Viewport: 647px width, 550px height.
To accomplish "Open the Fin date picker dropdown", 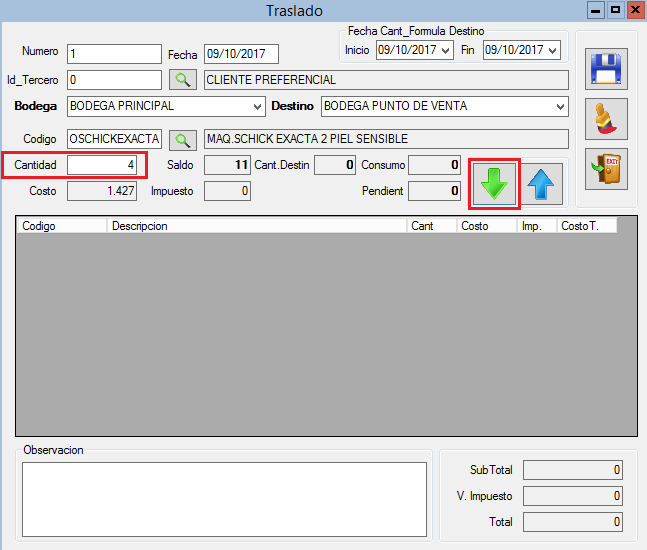I will [x=553, y=49].
